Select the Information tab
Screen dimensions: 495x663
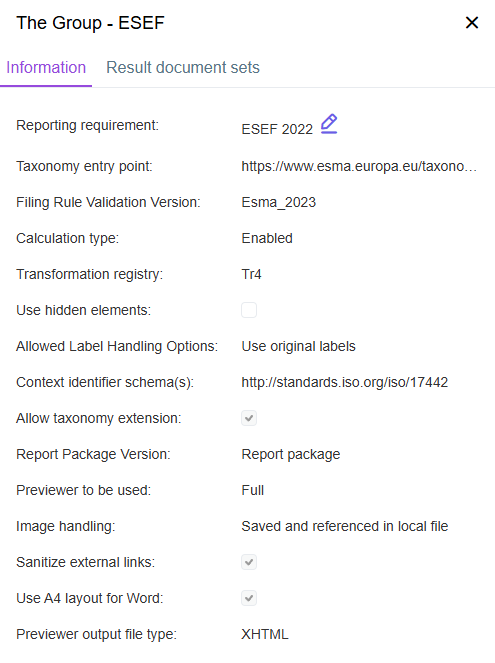pyautogui.click(x=46, y=68)
